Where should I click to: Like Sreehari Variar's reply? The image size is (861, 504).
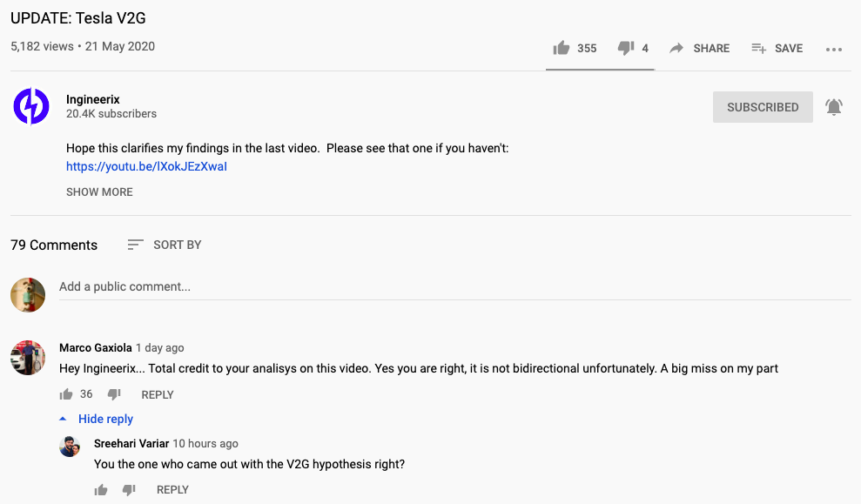point(101,490)
